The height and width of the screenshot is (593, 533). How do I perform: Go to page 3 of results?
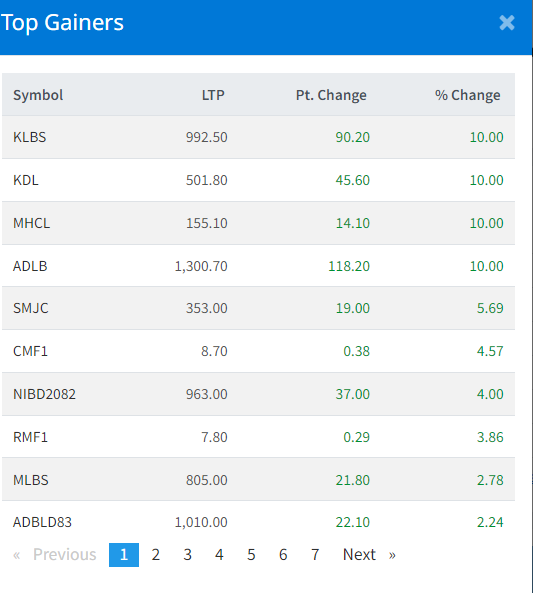[187, 555]
